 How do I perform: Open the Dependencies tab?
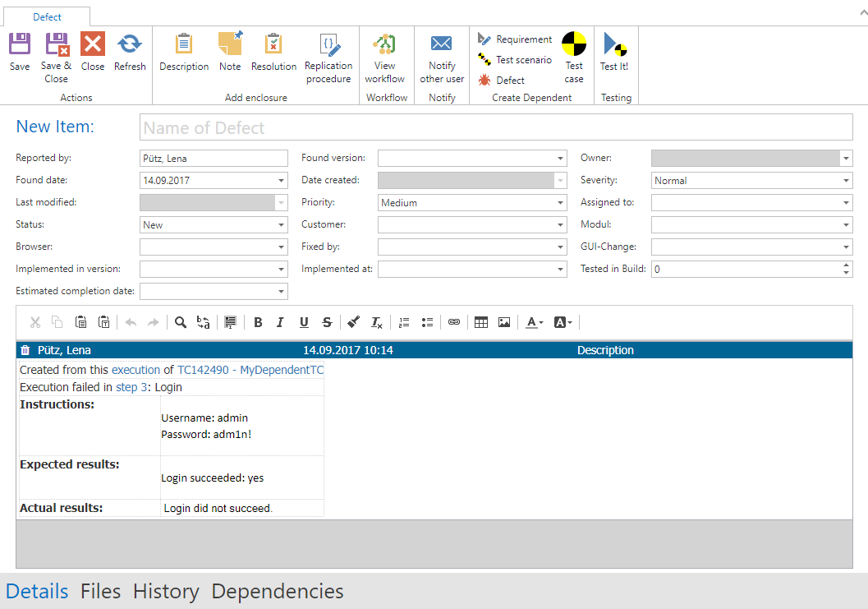pos(278,592)
